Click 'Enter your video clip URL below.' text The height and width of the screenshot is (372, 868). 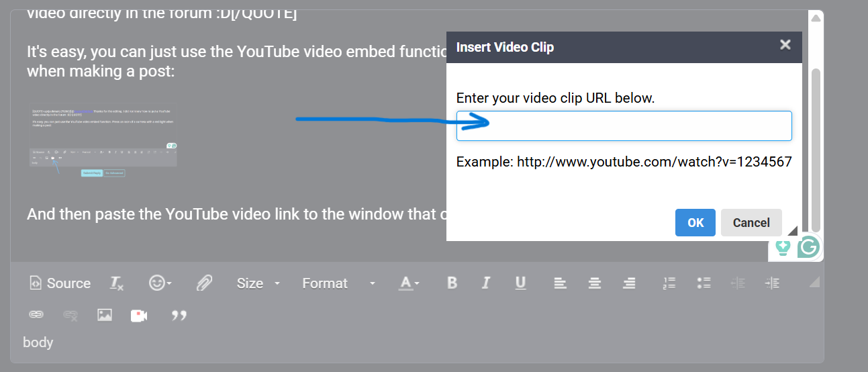(555, 98)
